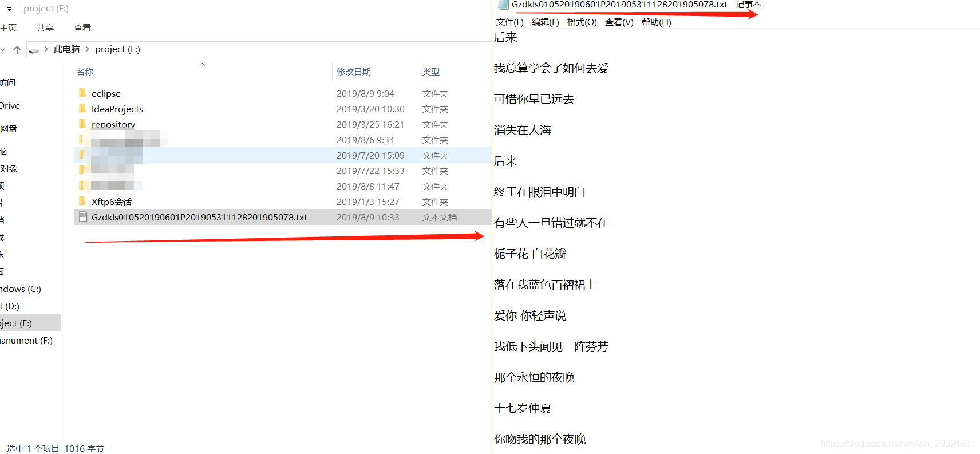
Task: Select row dated 2019/8/6 9:34
Action: pyautogui.click(x=283, y=140)
